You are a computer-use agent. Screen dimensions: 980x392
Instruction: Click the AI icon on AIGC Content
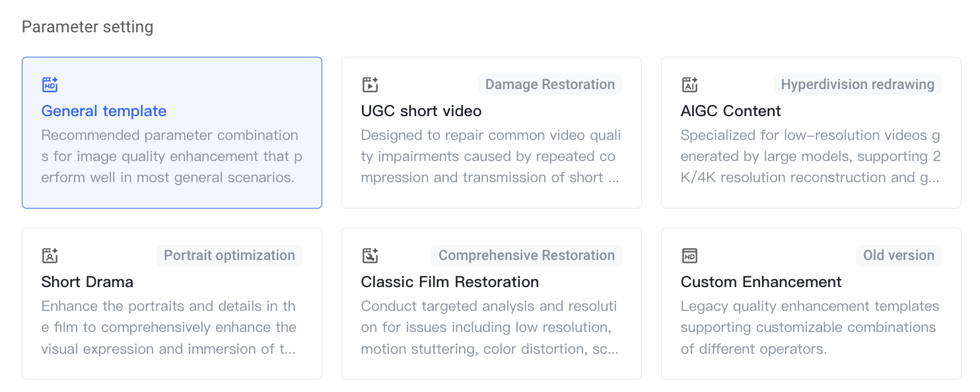tap(689, 84)
